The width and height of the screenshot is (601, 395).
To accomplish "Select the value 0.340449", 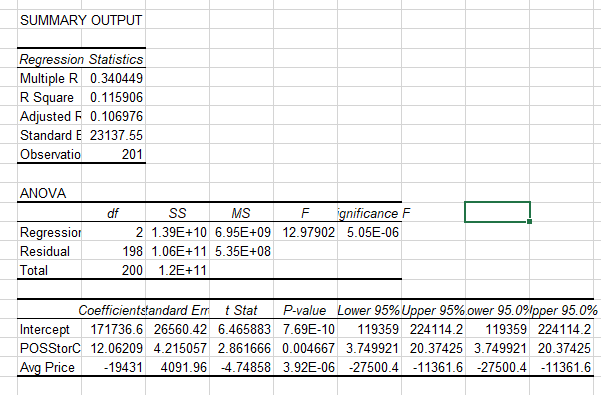I will 116,78.
